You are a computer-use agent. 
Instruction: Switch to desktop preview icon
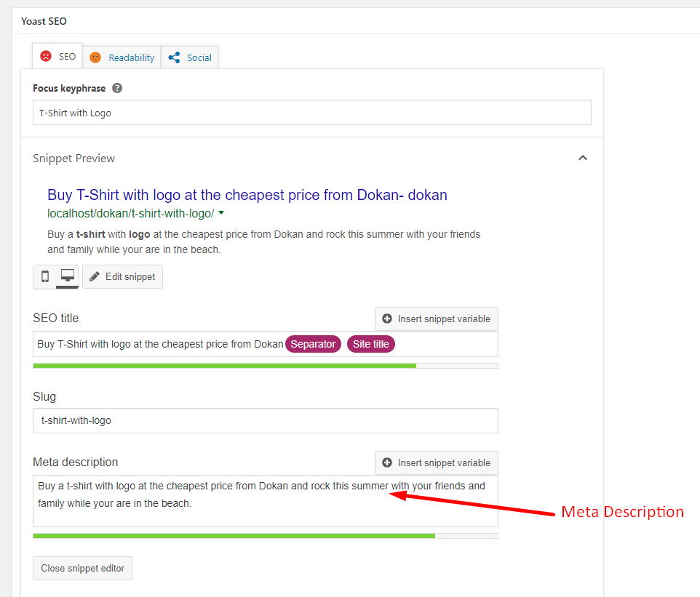click(x=68, y=276)
